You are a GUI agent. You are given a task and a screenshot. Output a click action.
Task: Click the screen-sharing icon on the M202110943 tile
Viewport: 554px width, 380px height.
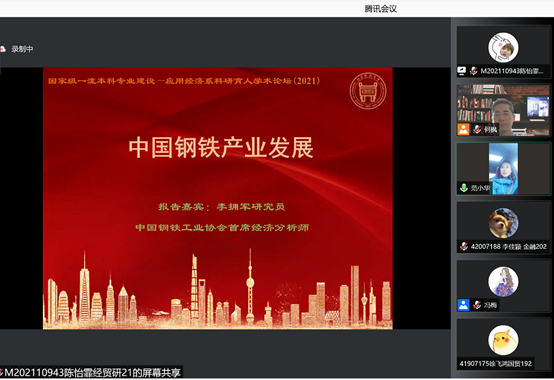click(x=461, y=71)
